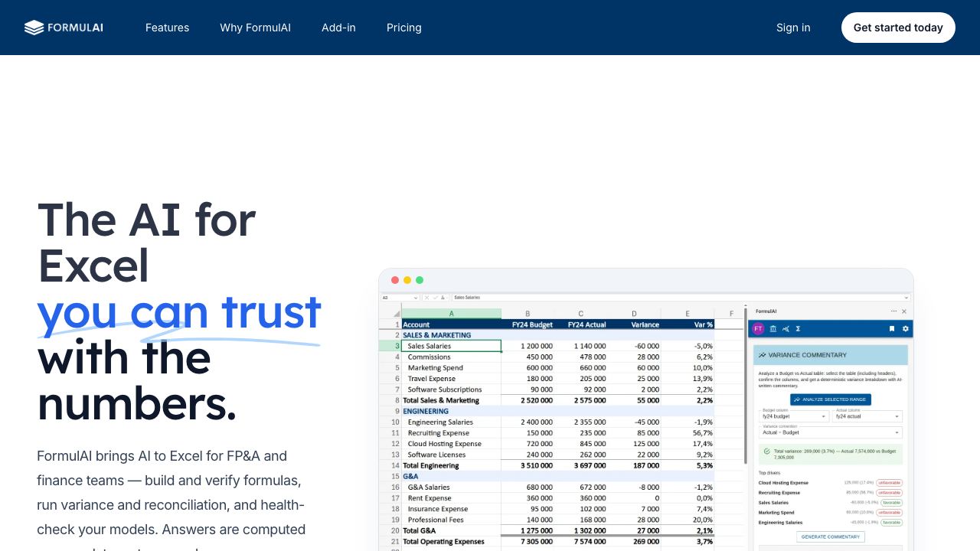This screenshot has width=980, height=551.
Task: Click the bookmark icon in add-in toolbar
Action: pos(892,328)
